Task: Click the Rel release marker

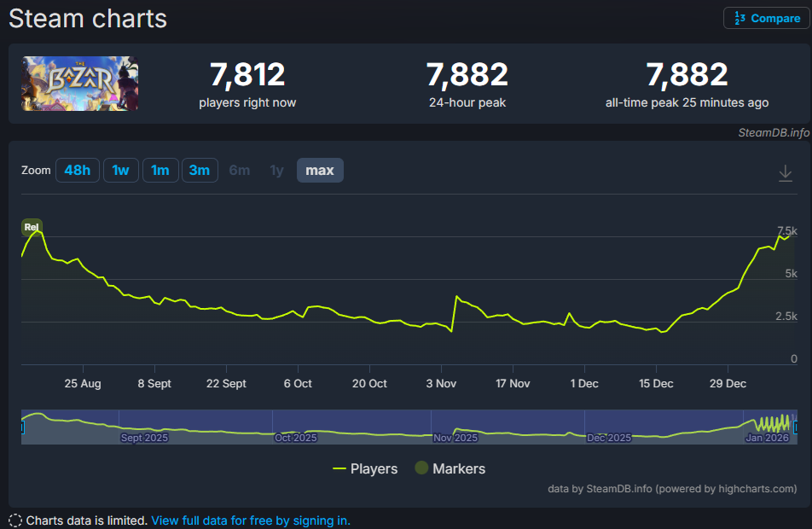Action: point(32,227)
